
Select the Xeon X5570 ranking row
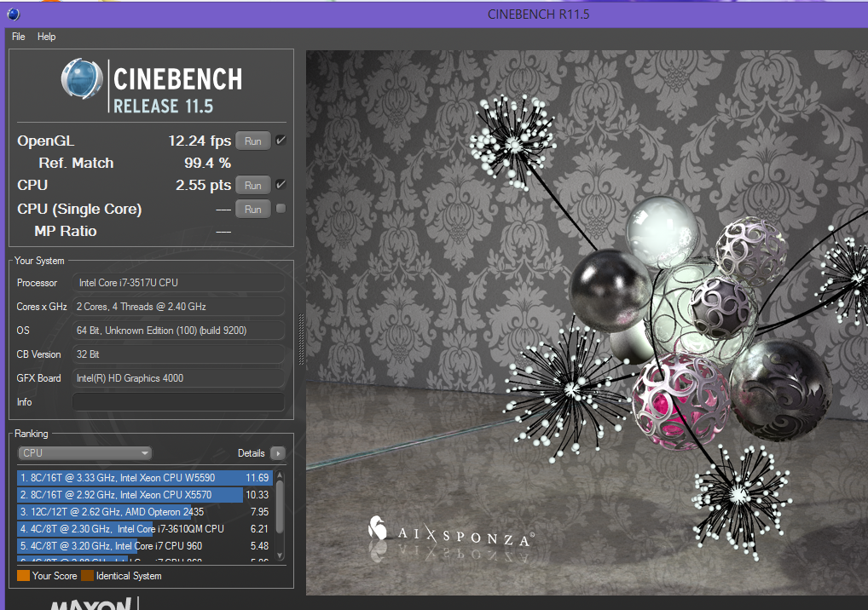pyautogui.click(x=145, y=495)
